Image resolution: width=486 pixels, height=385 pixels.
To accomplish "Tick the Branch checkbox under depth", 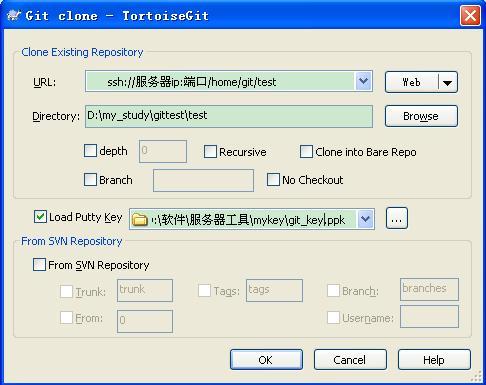I will (90, 179).
